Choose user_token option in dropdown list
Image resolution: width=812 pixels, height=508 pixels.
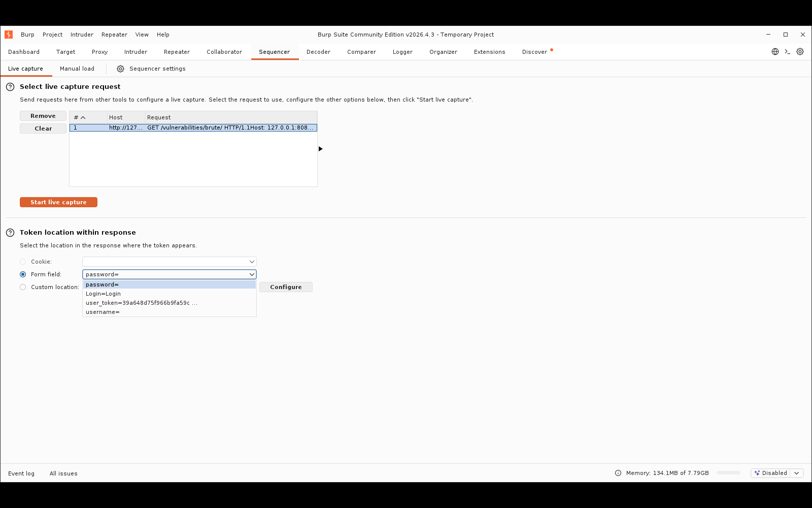170,303
